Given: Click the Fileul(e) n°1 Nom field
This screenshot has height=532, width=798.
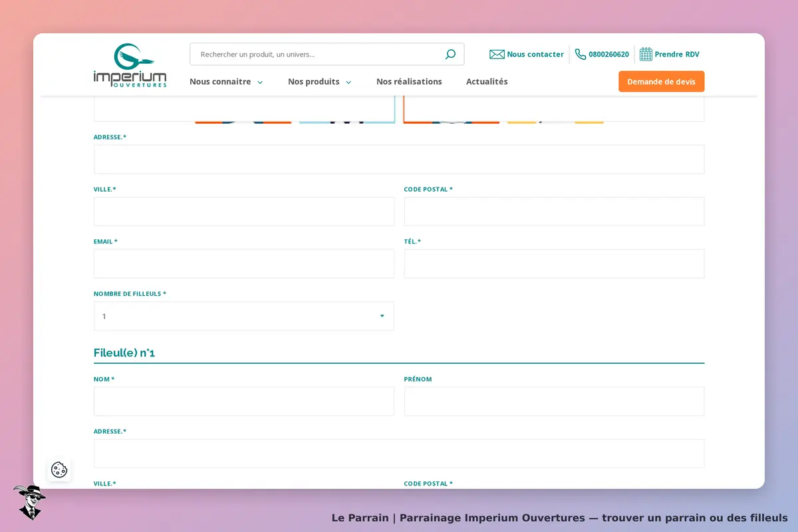Looking at the screenshot, I should [244, 402].
